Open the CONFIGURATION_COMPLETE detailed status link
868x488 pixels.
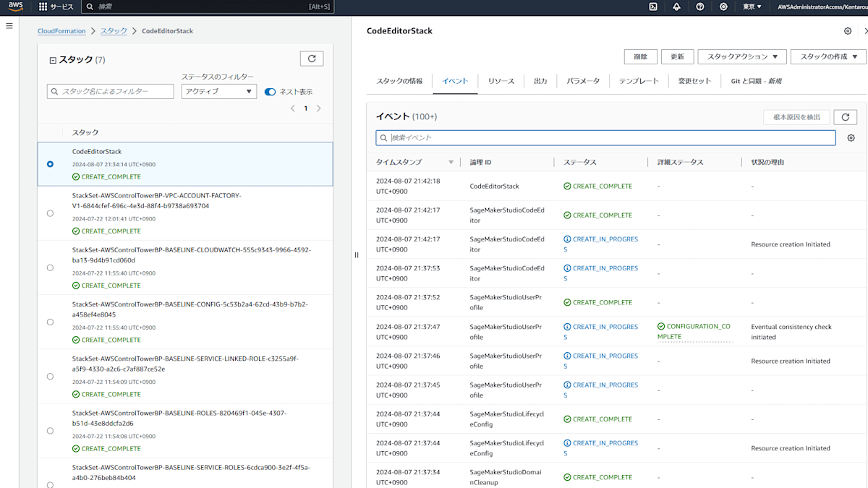click(694, 331)
